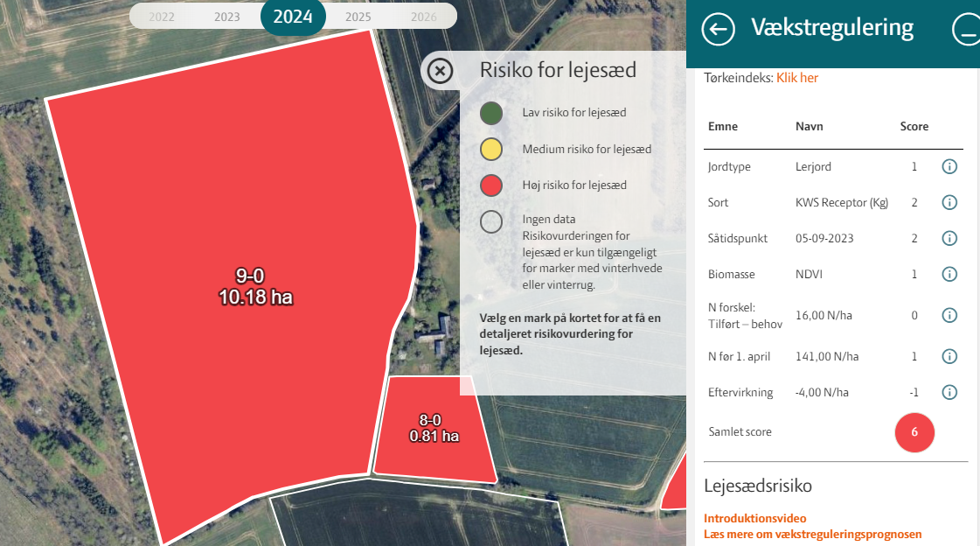Open info icon for Sort row
Viewport: 980px width, 546px height.
[x=949, y=203]
